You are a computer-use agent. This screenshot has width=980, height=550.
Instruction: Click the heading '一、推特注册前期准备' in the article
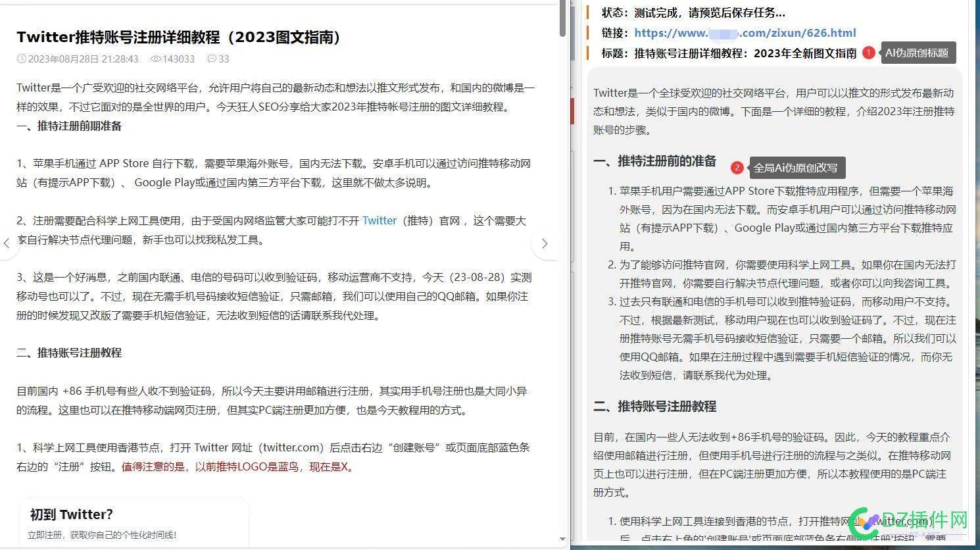[x=69, y=126]
